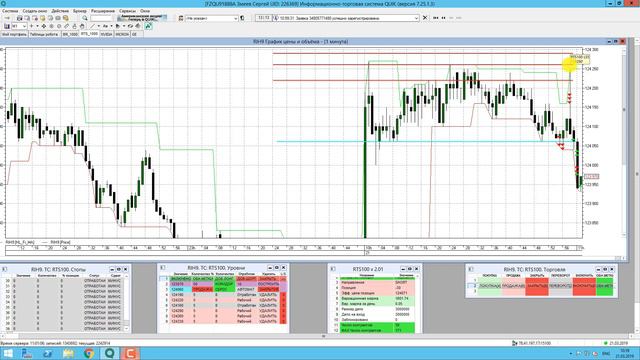Select the hand pan tool
Image resolution: width=640 pixels, height=360 pixels.
(x=82, y=26)
